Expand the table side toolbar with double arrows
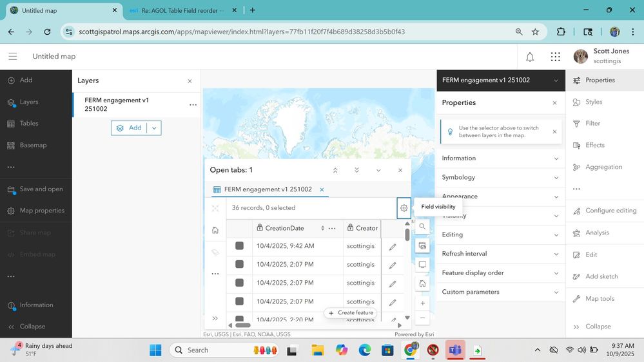This screenshot has height=362, width=644. [x=215, y=318]
